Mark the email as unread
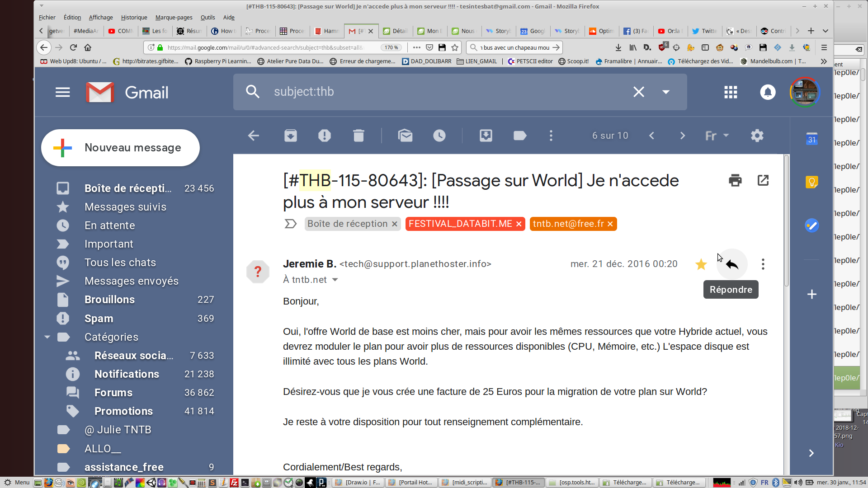This screenshot has height=488, width=868. [405, 136]
